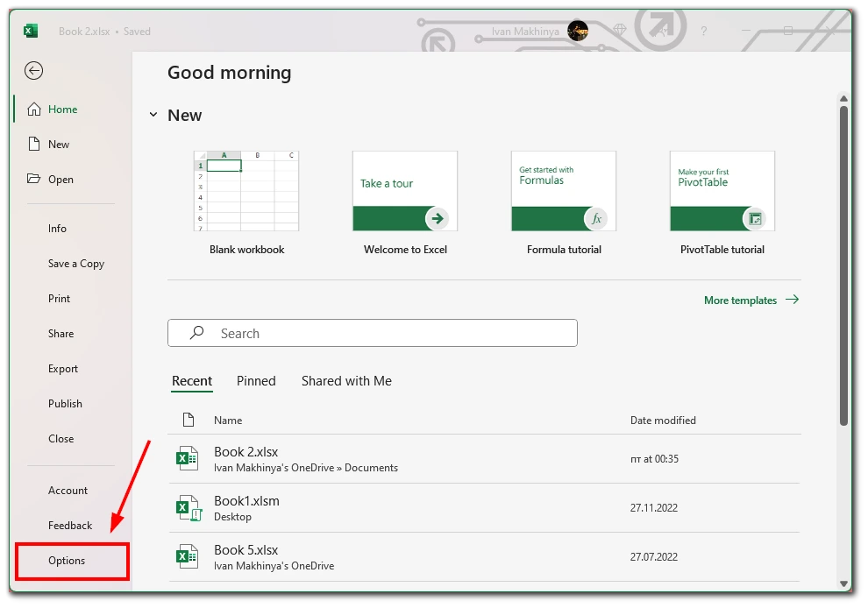The width and height of the screenshot is (868, 608).
Task: Open the recent file Book 5.xlsx
Action: 484,557
